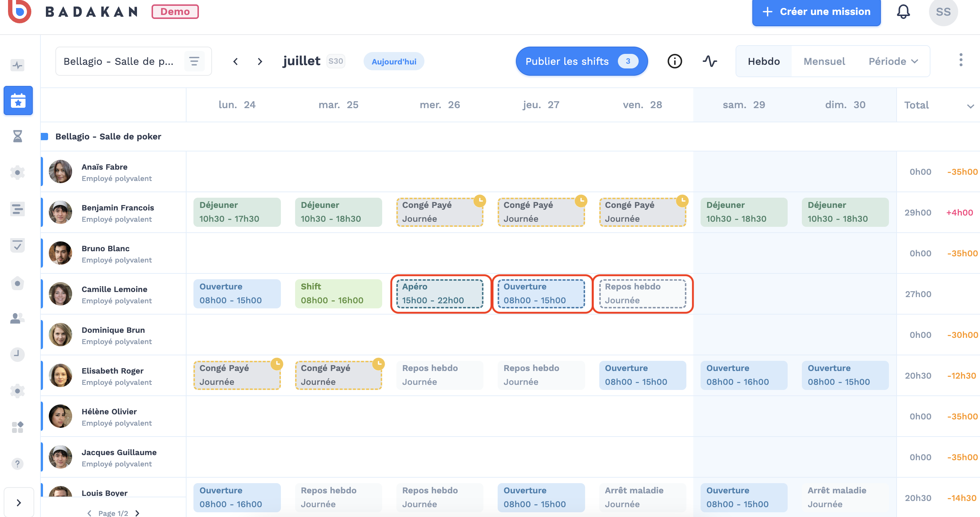Open the checkmark tasks sidebar icon
This screenshot has height=517, width=980.
(x=17, y=245)
